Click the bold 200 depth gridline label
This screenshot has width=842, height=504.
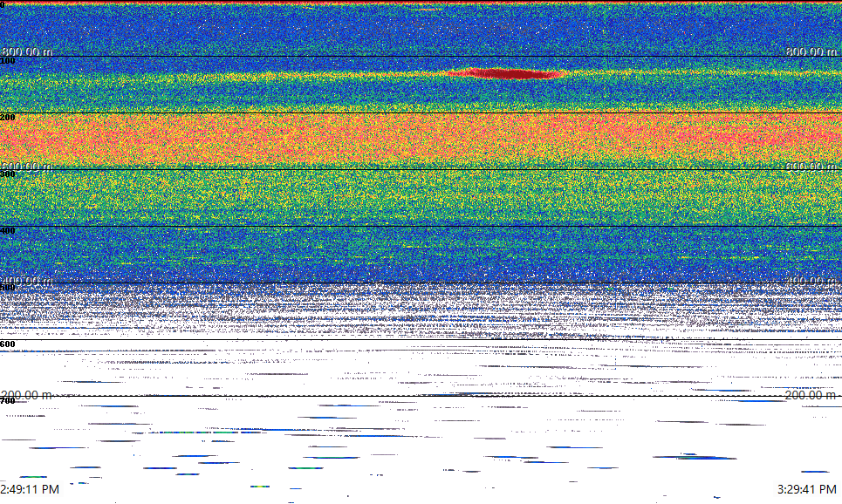coord(8,117)
